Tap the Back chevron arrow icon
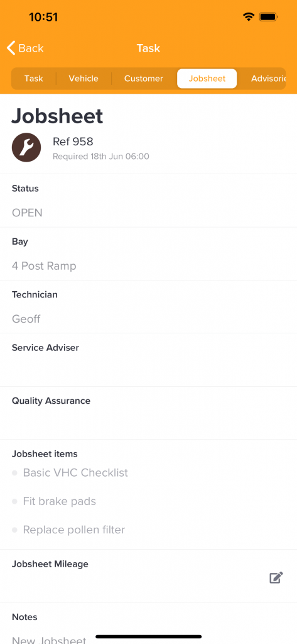Screen dimensions: 297x644 [11, 48]
